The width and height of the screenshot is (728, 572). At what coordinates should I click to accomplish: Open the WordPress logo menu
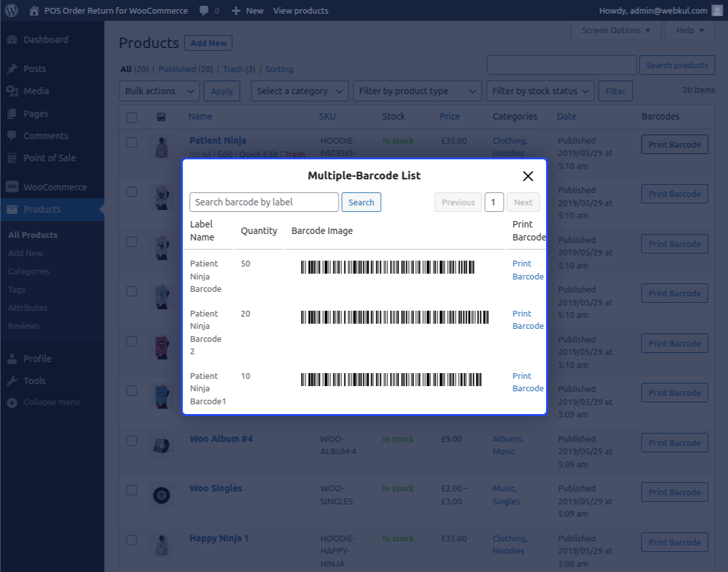click(10, 10)
